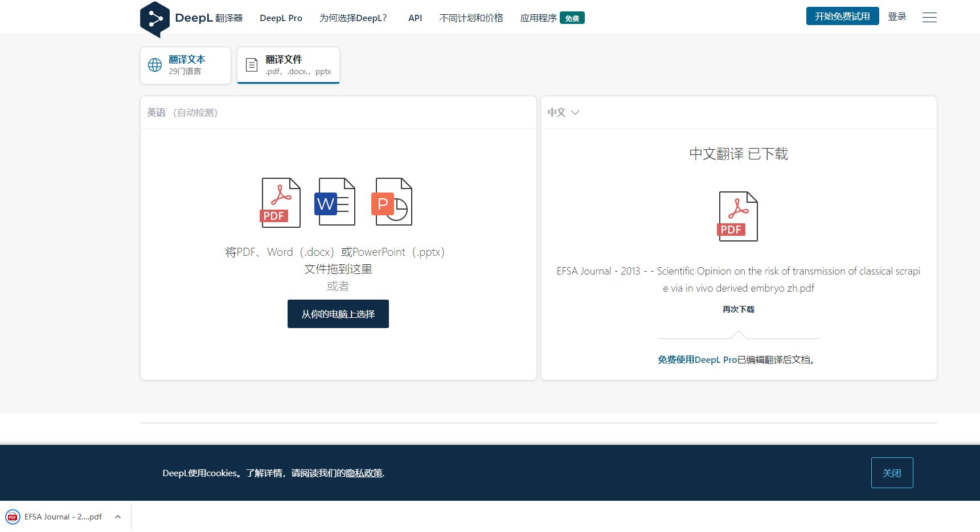Dismiss cookie banner with 关闭 button

(892, 473)
